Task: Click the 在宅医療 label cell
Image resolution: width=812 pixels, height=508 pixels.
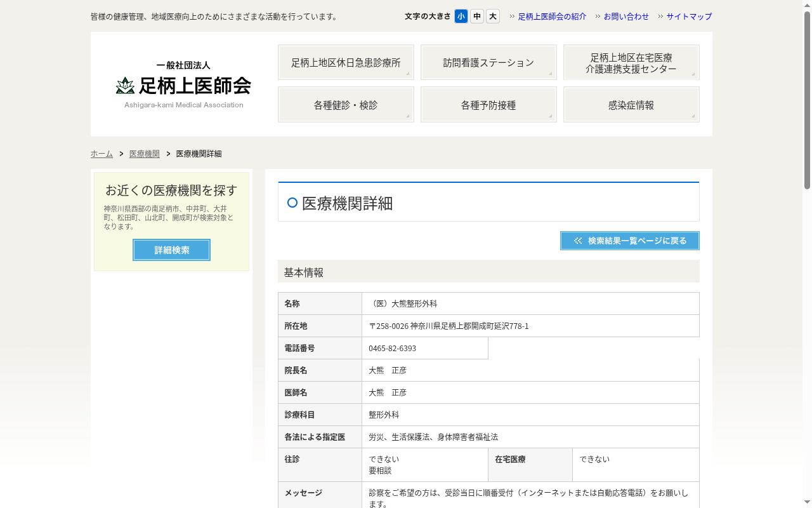Action: pyautogui.click(x=530, y=465)
